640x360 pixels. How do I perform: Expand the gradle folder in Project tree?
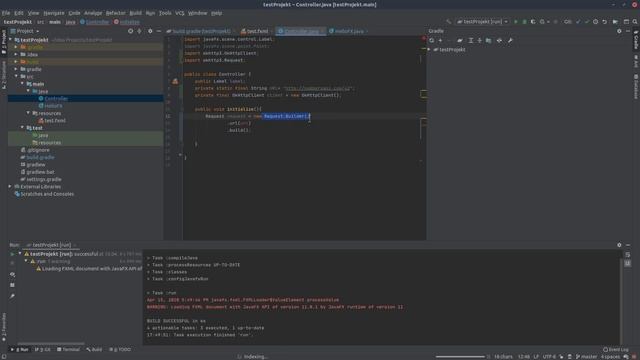pos(16,69)
